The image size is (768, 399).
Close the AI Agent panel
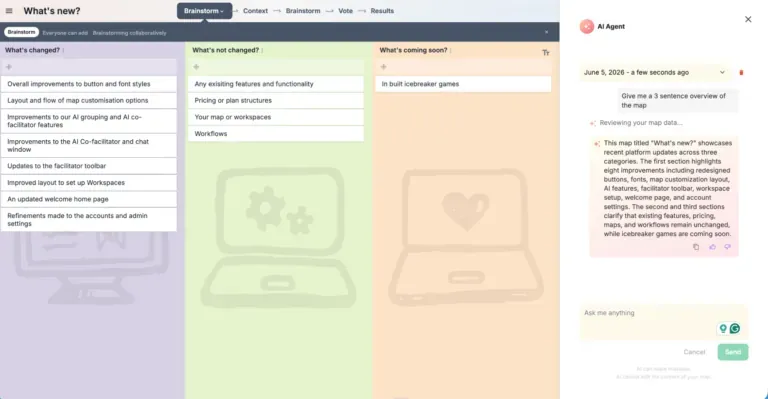pos(748,19)
